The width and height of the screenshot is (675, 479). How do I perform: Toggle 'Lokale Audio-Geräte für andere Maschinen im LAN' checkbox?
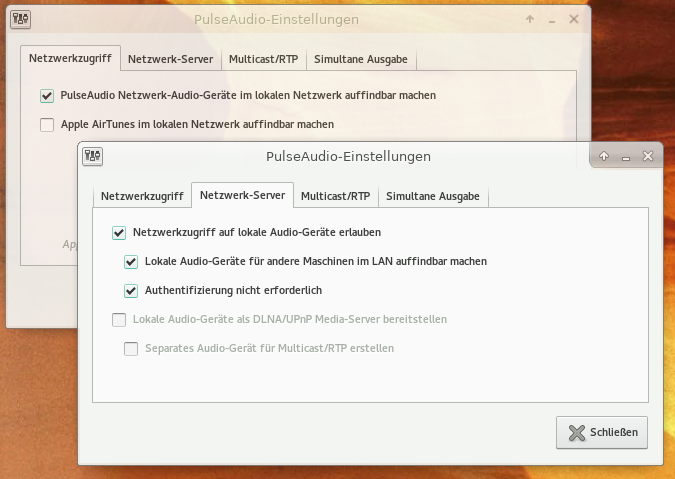(131, 262)
